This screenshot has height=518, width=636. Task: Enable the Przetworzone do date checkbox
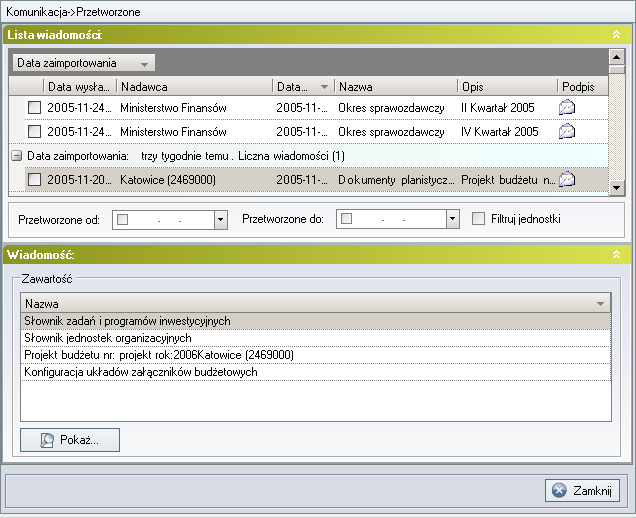point(346,219)
